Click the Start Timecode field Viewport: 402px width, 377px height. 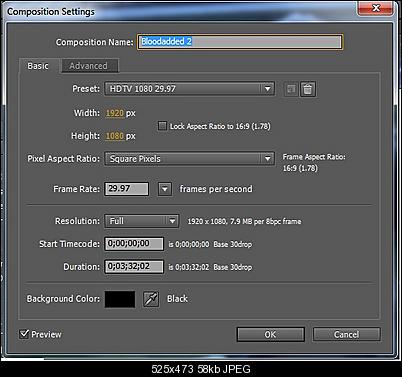(x=134, y=244)
